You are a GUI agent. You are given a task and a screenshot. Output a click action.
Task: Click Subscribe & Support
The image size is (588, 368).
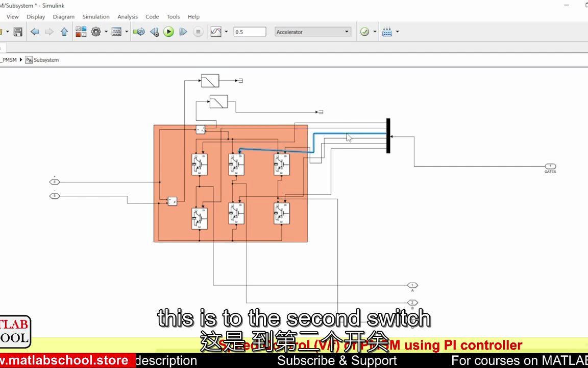[x=337, y=360]
